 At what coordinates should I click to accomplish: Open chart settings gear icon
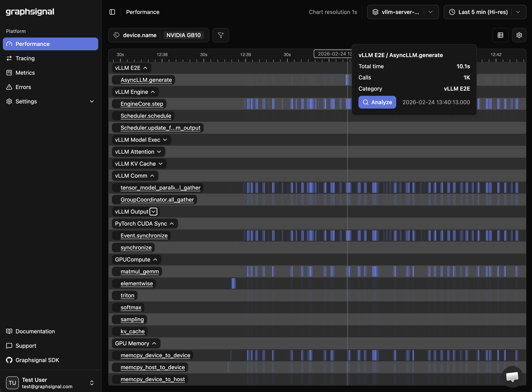coord(519,35)
